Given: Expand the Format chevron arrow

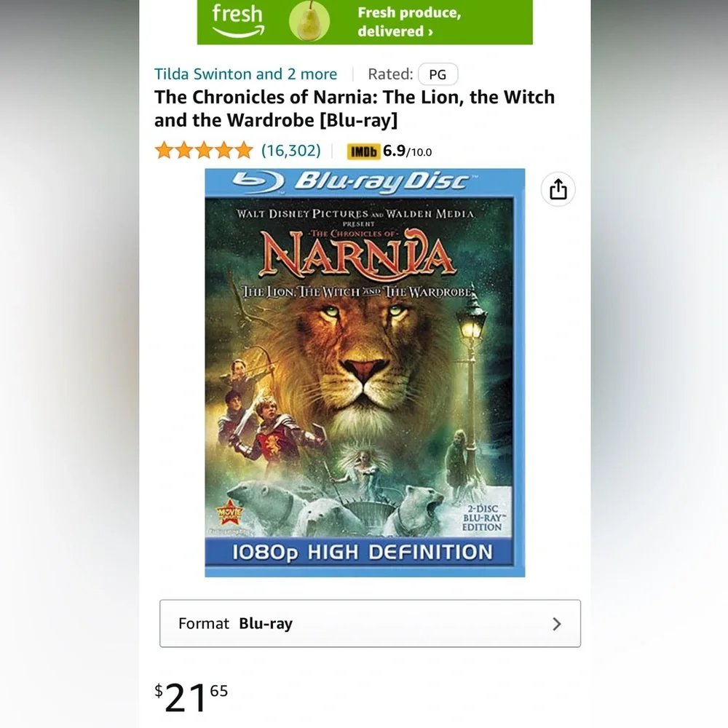Looking at the screenshot, I should coord(557,624).
